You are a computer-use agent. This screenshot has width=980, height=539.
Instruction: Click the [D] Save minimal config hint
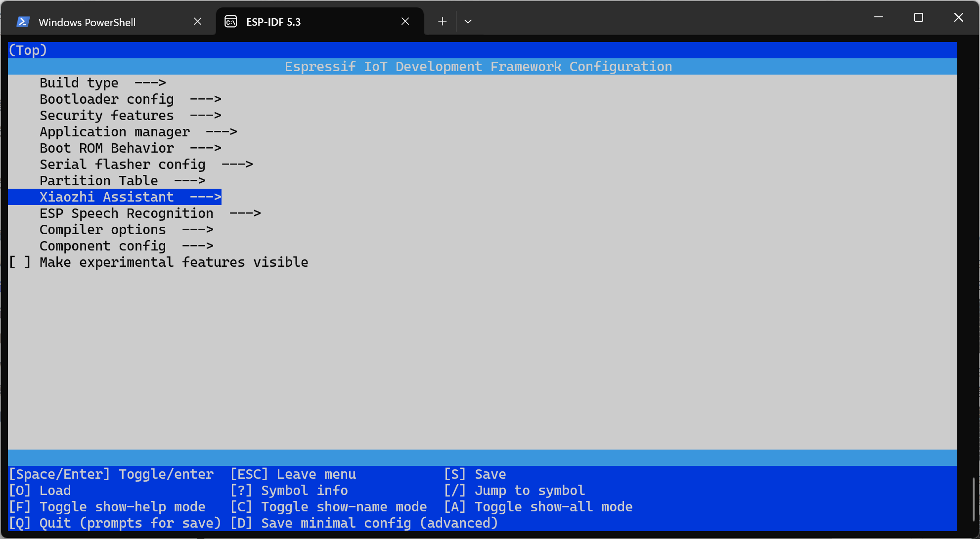click(x=364, y=523)
